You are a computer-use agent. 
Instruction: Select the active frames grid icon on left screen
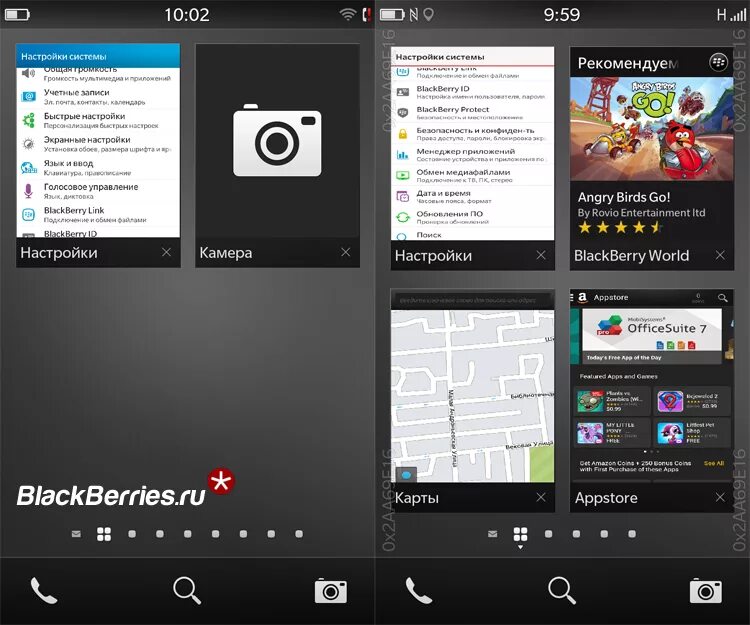(x=104, y=534)
